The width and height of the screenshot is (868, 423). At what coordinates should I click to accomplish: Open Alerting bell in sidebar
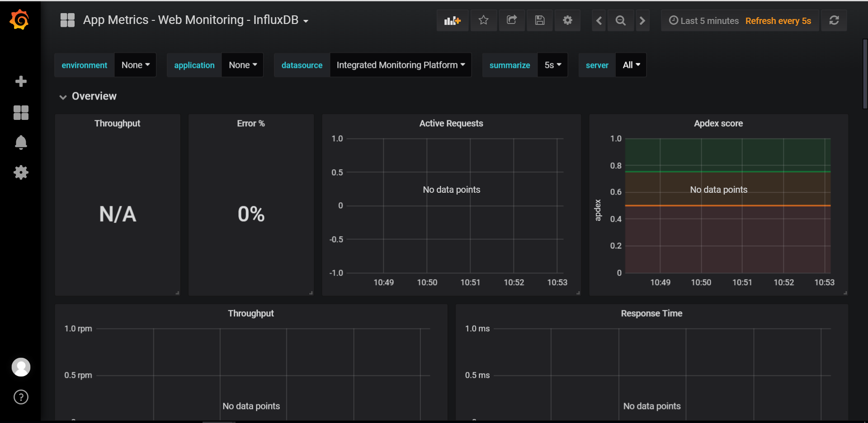click(x=21, y=143)
